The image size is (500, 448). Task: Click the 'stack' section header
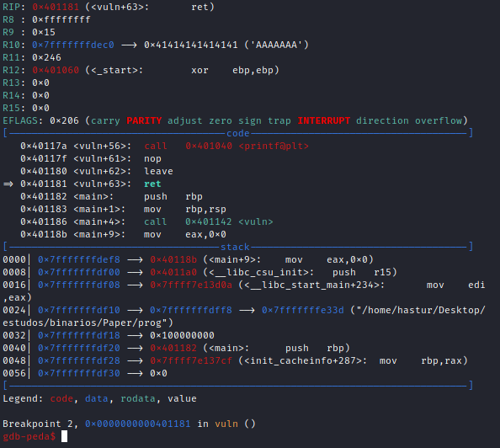click(x=235, y=248)
